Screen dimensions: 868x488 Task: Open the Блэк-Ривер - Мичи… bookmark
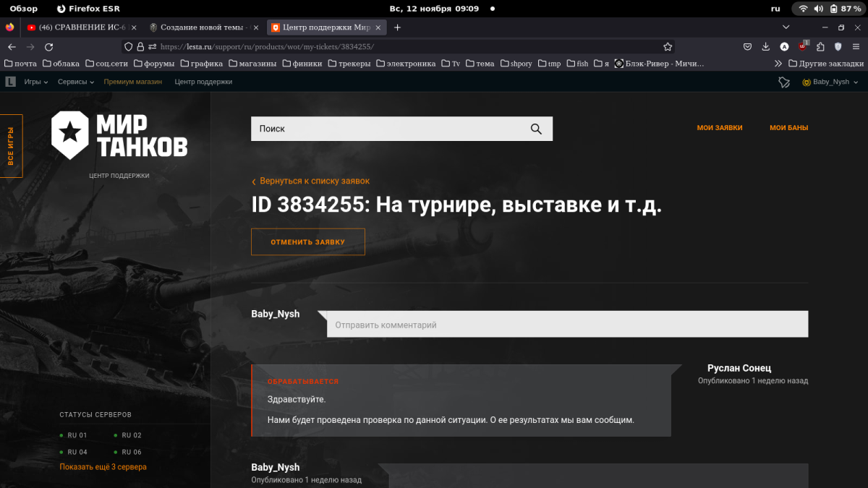click(x=659, y=64)
